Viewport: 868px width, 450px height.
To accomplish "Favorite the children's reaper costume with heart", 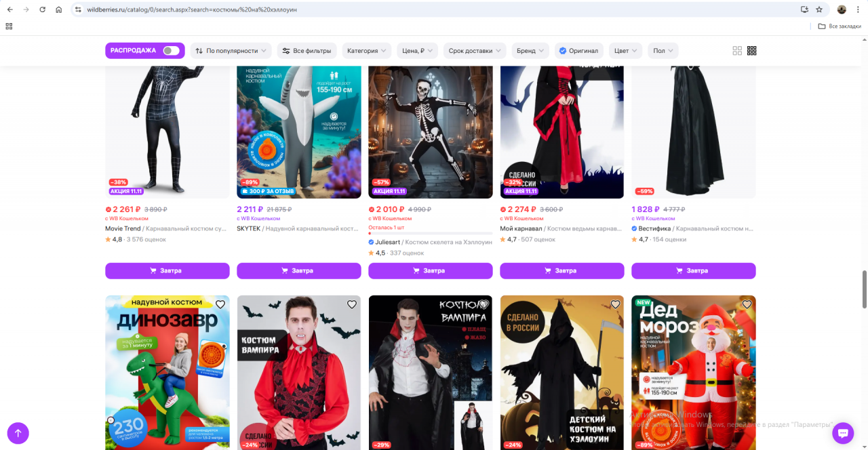I will click(x=615, y=305).
